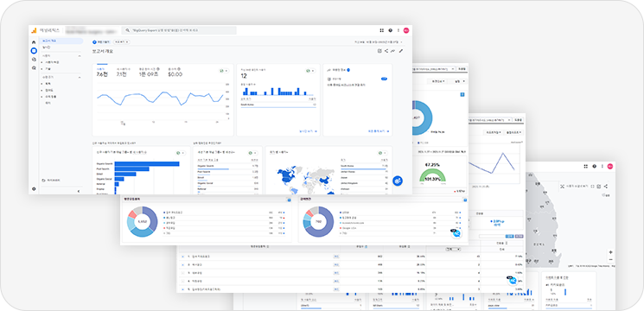Collapse the 수명 주기 section in the sidebar
Viewport: 644px width, 311px height.
80,77
